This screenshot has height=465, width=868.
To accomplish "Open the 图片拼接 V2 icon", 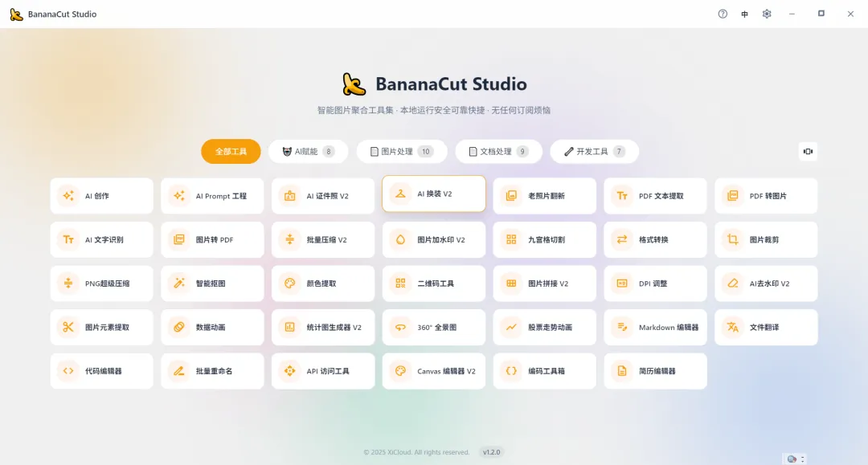I will coord(511,283).
